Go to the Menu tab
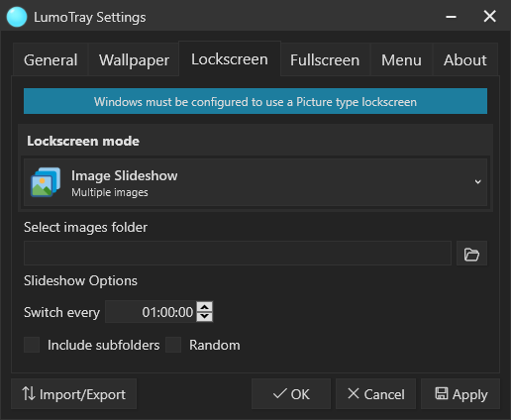This screenshot has width=511, height=420. click(x=401, y=60)
